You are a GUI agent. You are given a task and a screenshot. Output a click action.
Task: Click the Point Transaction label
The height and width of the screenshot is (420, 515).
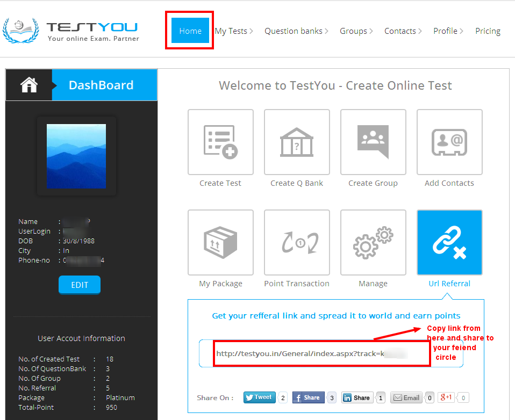tap(297, 284)
